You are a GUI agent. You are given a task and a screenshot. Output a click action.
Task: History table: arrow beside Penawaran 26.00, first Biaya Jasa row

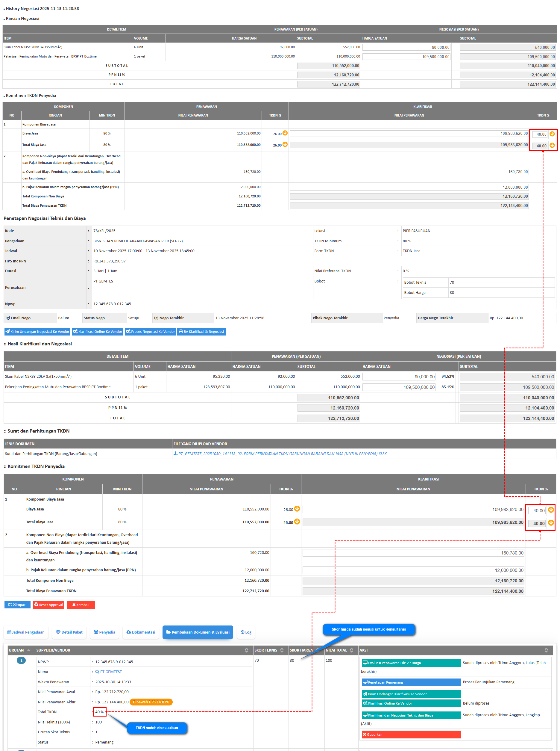click(x=285, y=133)
